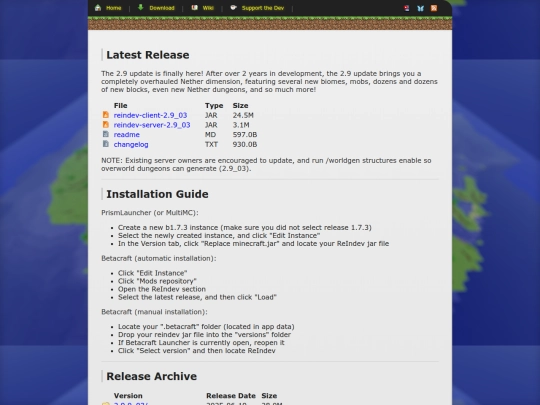
Task: Click the 'Open the ReIndev section' list item
Action: tap(162, 289)
